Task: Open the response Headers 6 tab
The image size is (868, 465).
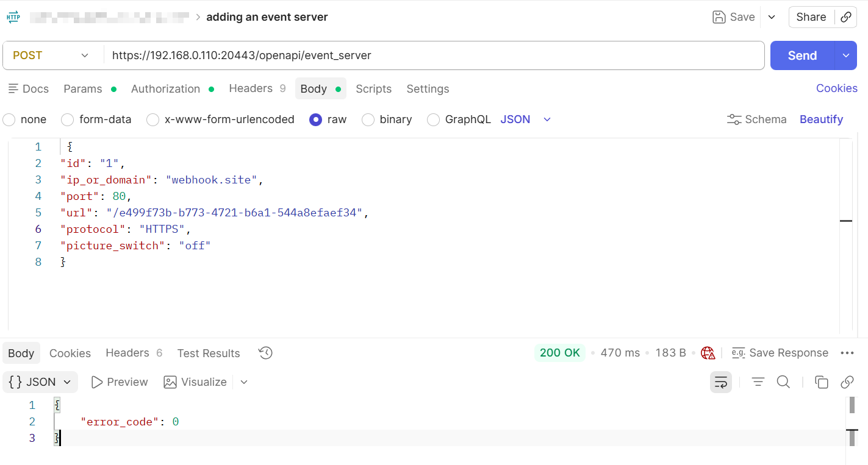Action: (x=134, y=353)
